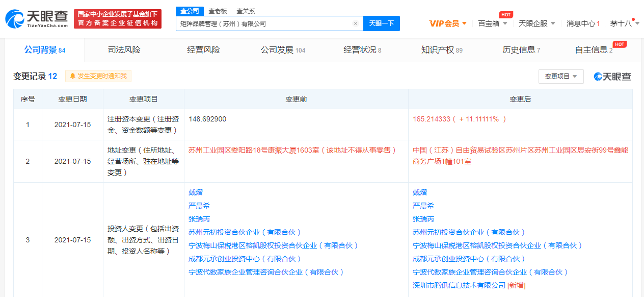644x297 pixels.
Task: Click 发生变更时通知我 bell notification button
Action: (x=98, y=76)
